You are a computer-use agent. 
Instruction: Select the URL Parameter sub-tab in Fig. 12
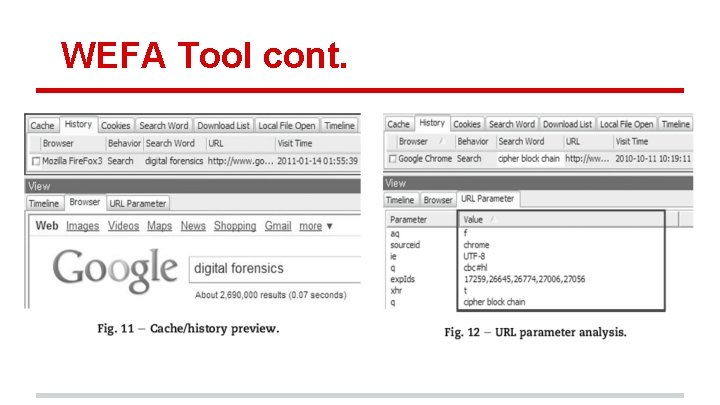(487, 199)
